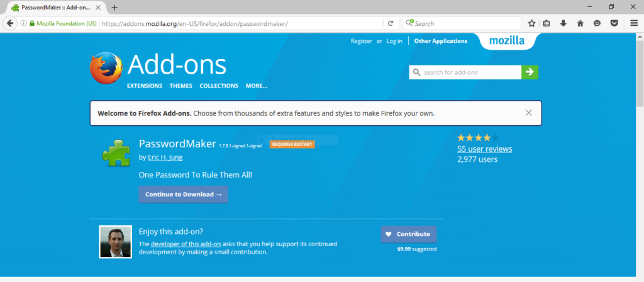The width and height of the screenshot is (644, 282).
Task: Show bookmarks list icon in toolbar
Action: click(547, 23)
